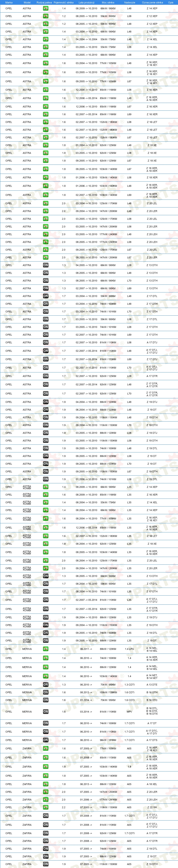The image size is (178, 868).
Task: Click the Moc silnika column header
Action: tap(108, 2)
